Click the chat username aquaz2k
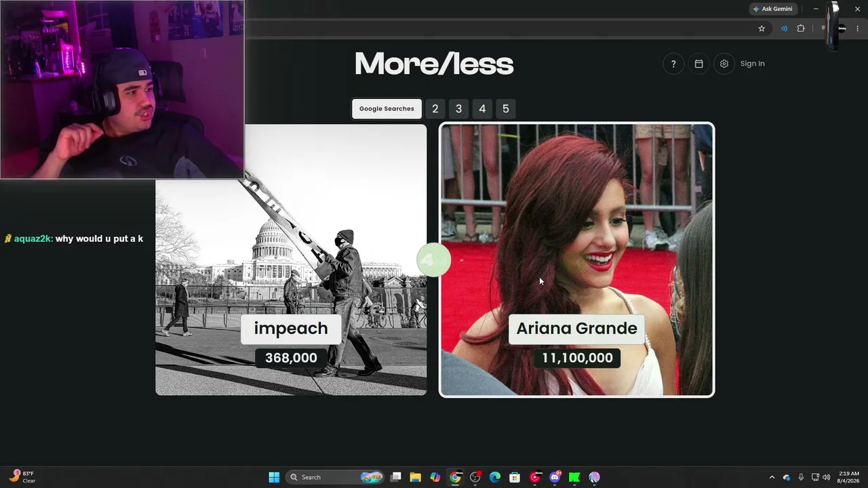This screenshot has height=488, width=868. (33, 239)
